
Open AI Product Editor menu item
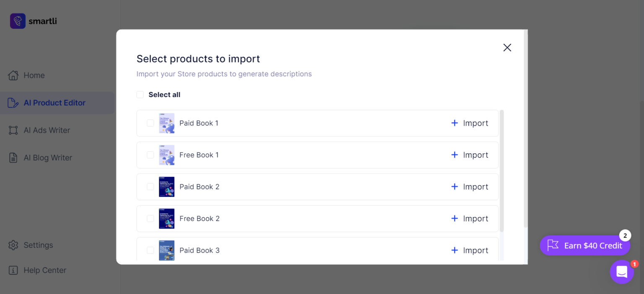pyautogui.click(x=55, y=103)
